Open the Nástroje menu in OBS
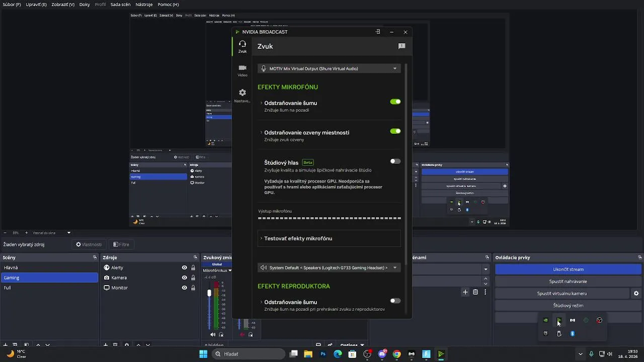The width and height of the screenshot is (644, 362). pos(144,5)
